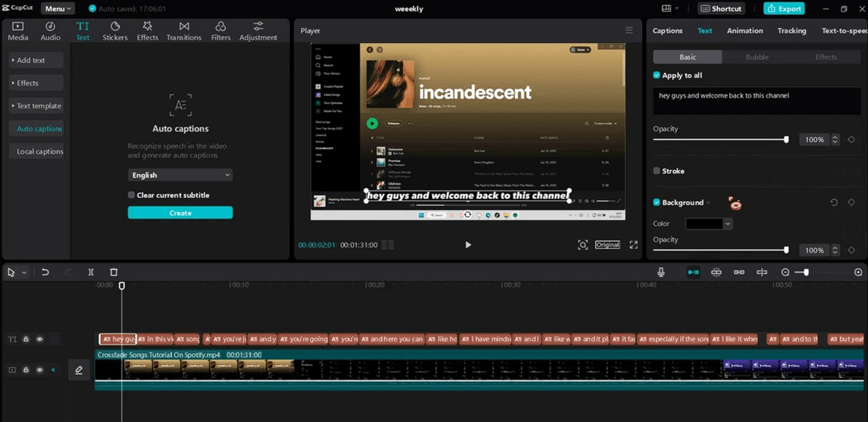The width and height of the screenshot is (868, 422).
Task: Open the Media panel
Action: 18,31
